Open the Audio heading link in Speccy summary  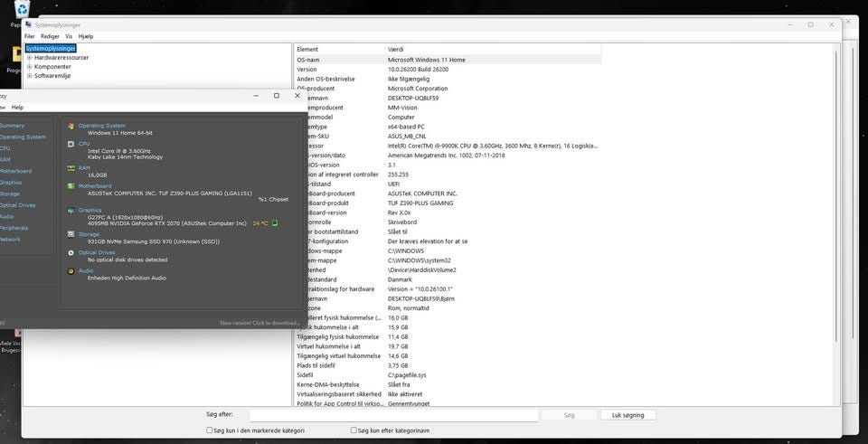[x=86, y=270]
